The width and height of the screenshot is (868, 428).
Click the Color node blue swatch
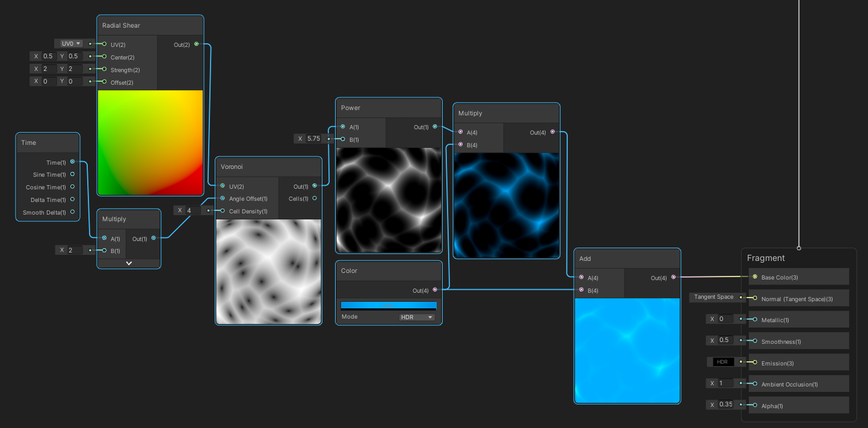coord(389,305)
